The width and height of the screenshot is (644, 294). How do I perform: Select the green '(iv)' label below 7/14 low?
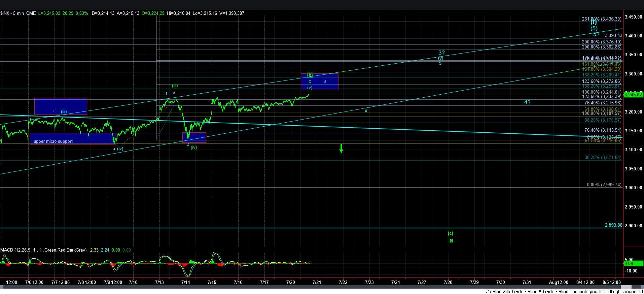(193, 147)
